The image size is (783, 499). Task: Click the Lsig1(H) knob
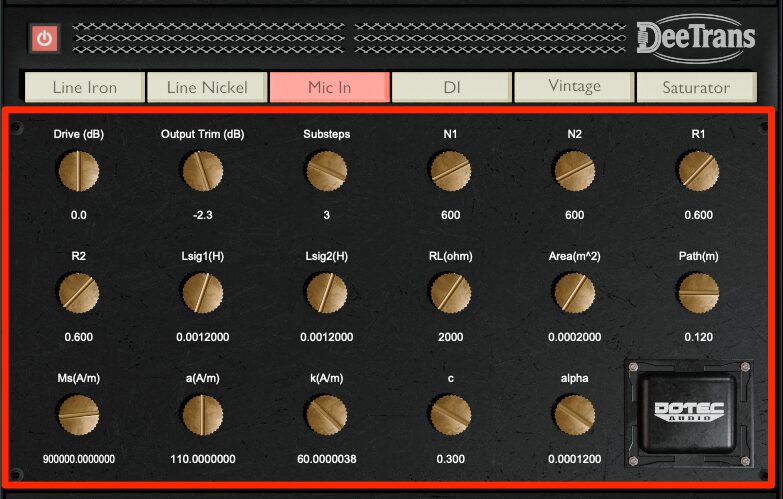203,292
